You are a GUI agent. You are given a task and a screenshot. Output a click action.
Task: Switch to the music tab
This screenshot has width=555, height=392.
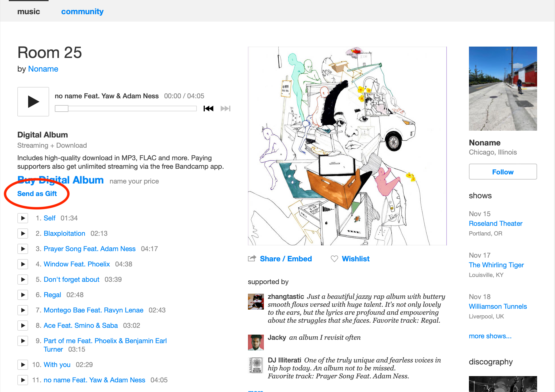[29, 12]
